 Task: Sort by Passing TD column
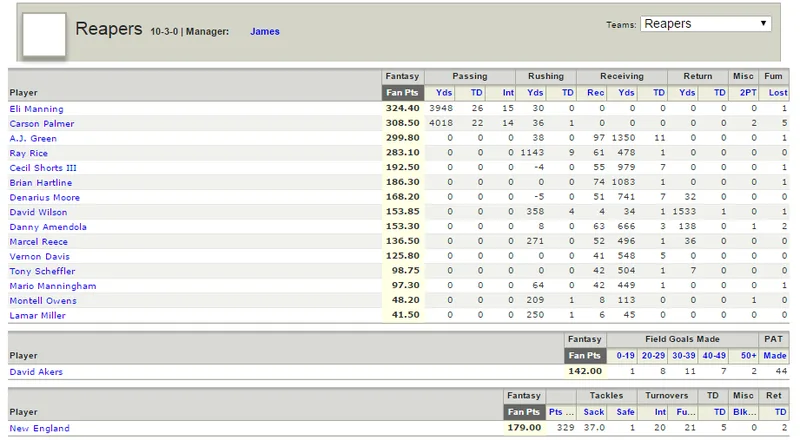tap(477, 93)
